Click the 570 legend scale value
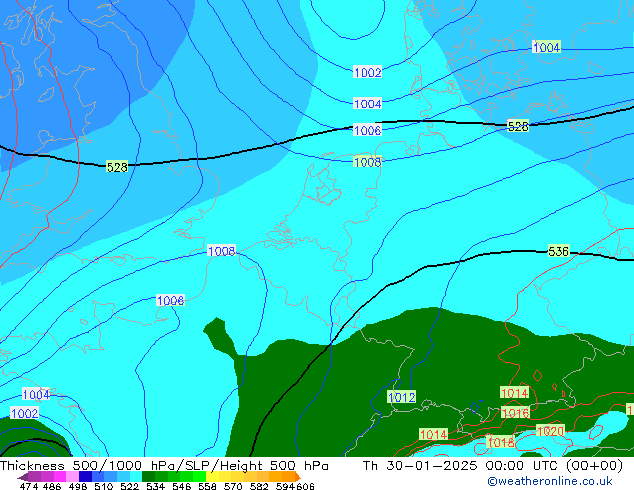634x490 pixels. 233,486
